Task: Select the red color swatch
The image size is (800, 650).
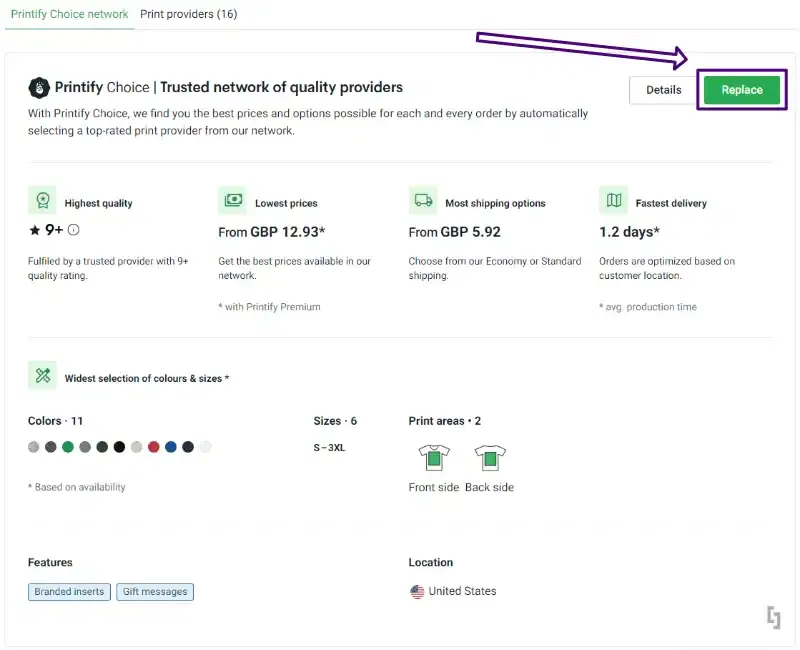Action: click(x=154, y=447)
